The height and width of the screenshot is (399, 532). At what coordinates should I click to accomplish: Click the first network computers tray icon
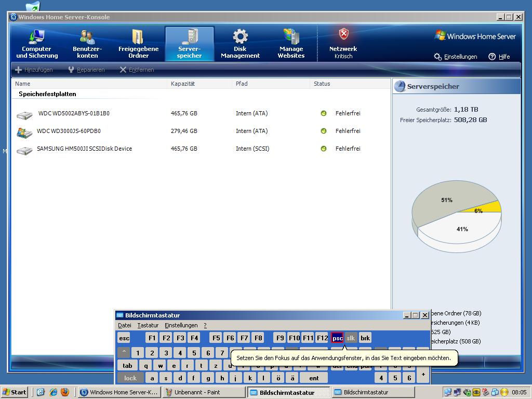pos(448,392)
